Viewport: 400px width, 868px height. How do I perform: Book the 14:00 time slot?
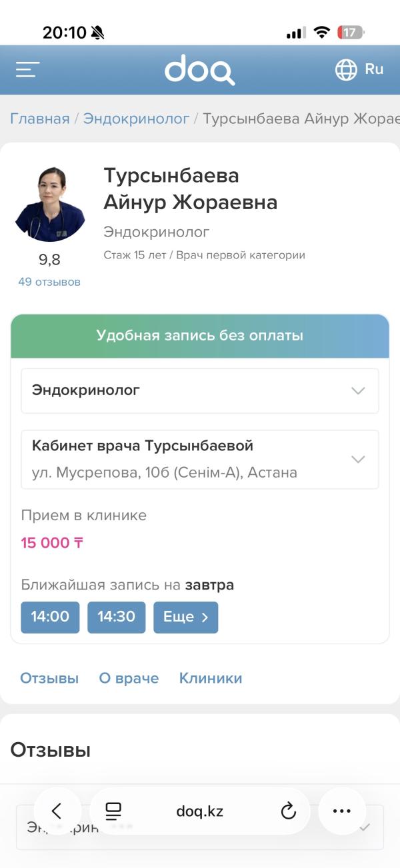(x=50, y=617)
